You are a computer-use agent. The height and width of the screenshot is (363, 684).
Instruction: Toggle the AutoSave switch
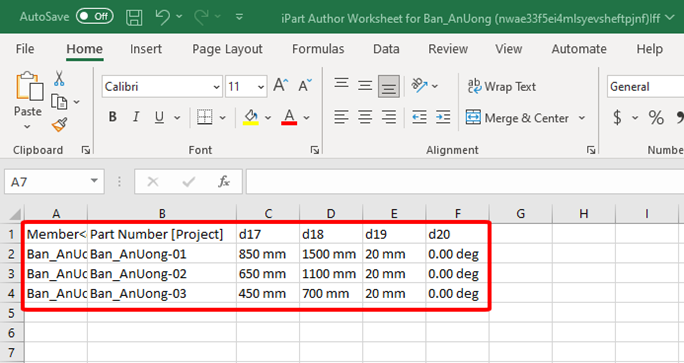click(95, 17)
